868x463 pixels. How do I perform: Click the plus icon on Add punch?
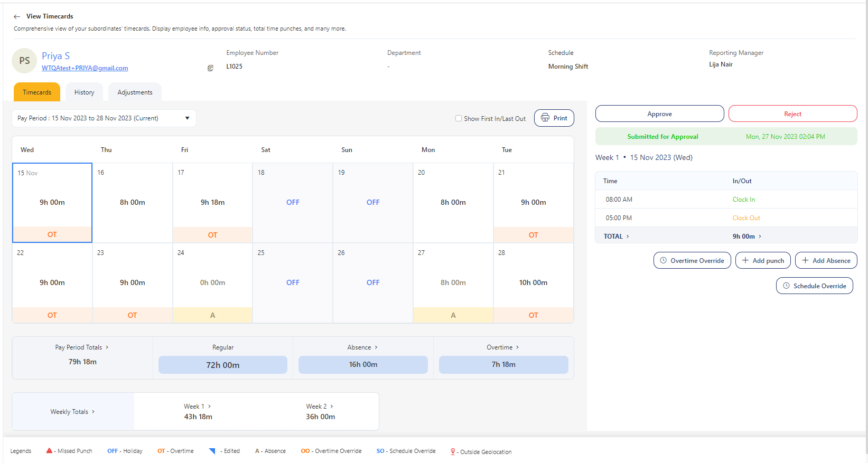point(745,261)
